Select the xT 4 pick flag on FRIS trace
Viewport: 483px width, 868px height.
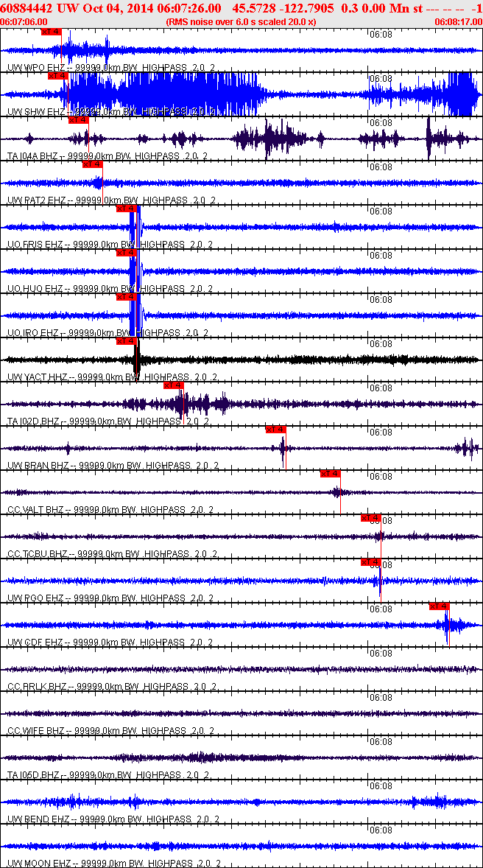coord(126,209)
